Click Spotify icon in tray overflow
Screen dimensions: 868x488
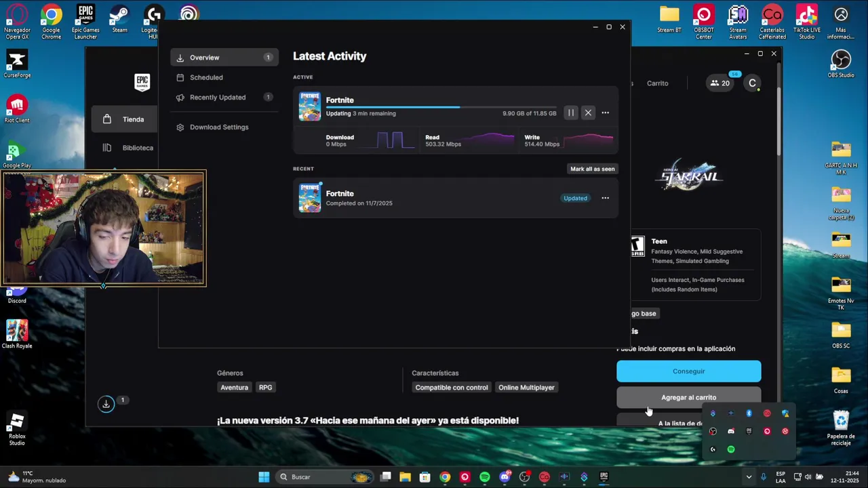pos(731,449)
